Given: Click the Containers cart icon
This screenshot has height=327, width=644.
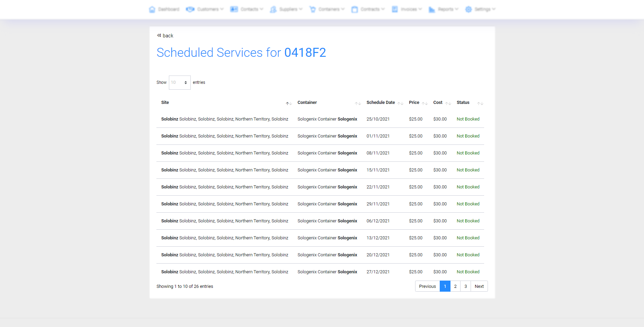Looking at the screenshot, I should click(x=312, y=9).
